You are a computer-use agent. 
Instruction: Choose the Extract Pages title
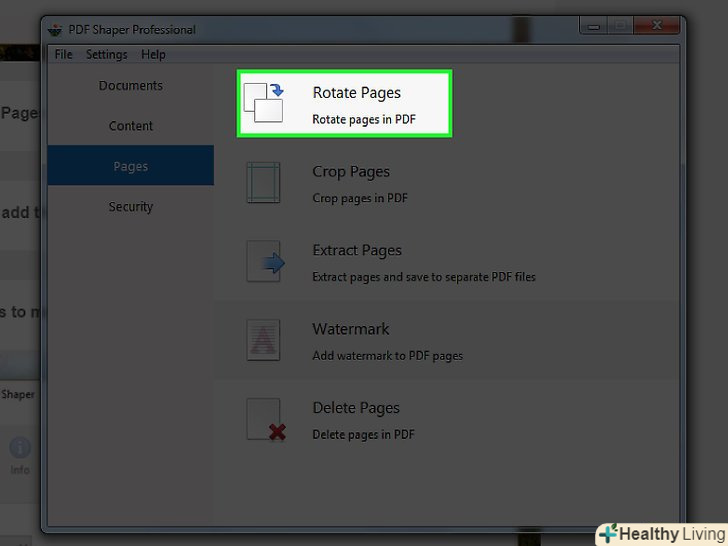357,251
